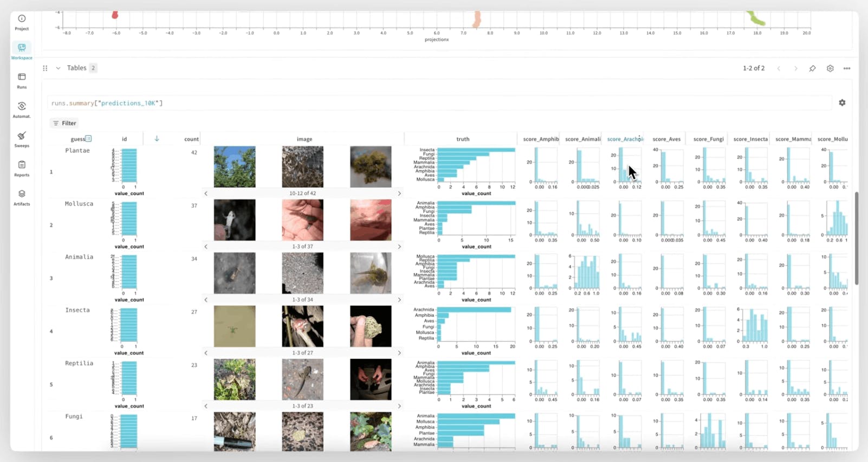This screenshot has width=868, height=462.
Task: Open the Sweeps sidebar icon
Action: click(x=22, y=139)
